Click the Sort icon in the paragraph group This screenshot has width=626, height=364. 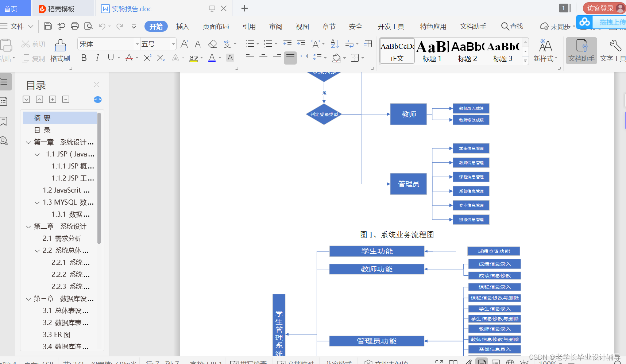(x=334, y=43)
